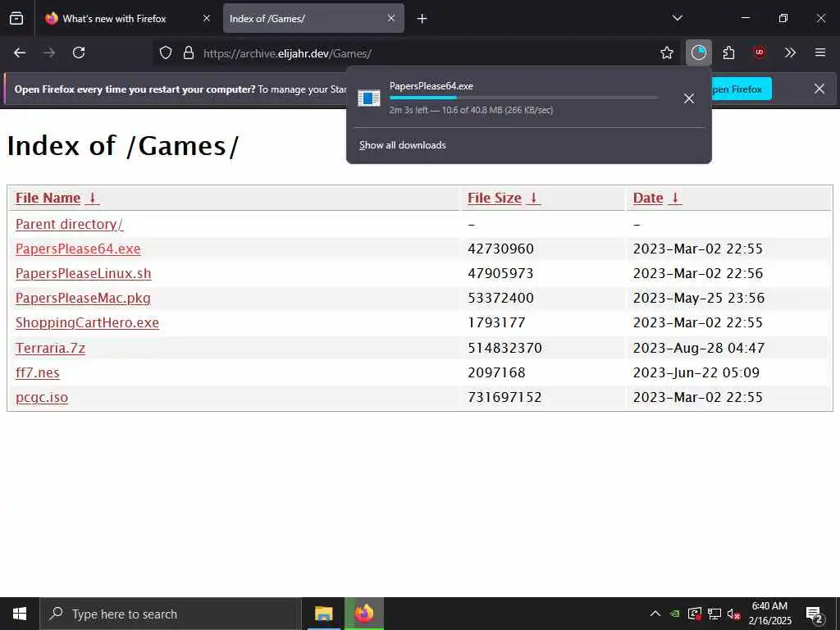Download the ff7.nes file
Viewport: 840px width, 630px height.
click(38, 372)
